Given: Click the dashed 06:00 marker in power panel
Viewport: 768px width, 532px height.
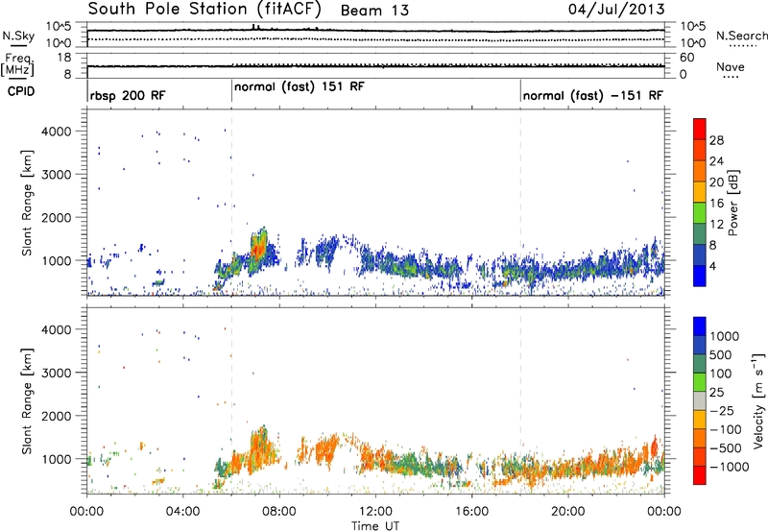Looking at the screenshot, I should coord(231,202).
